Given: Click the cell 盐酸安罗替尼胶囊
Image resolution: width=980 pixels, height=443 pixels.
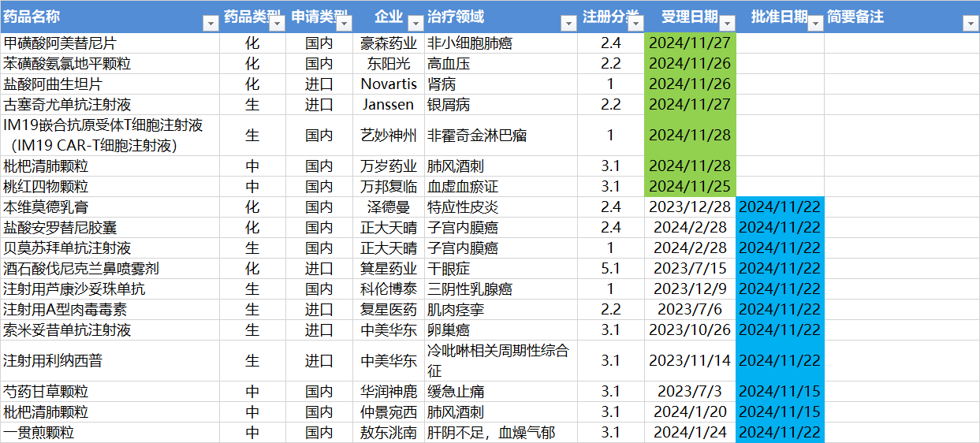Looking at the screenshot, I should pyautogui.click(x=110, y=228).
